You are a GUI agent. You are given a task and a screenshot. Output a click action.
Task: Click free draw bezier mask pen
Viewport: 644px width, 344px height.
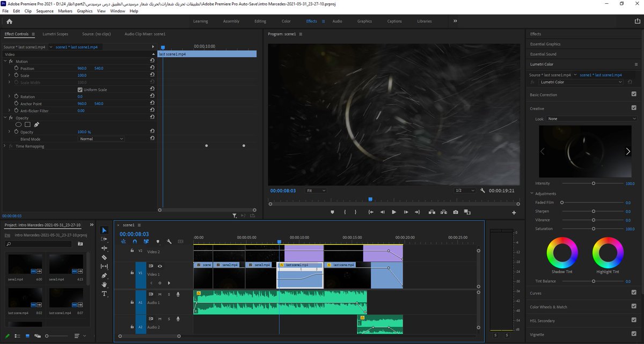36,125
